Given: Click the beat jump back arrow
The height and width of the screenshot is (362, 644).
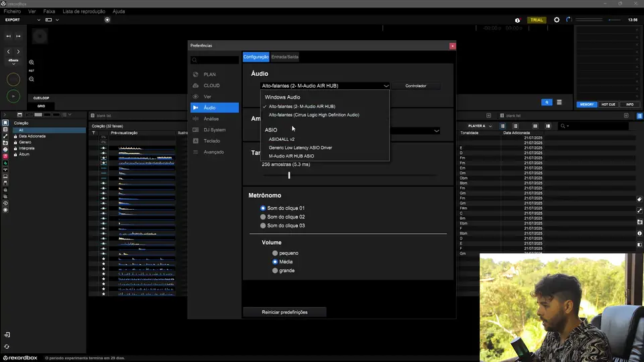Looking at the screenshot, I should click(9, 52).
